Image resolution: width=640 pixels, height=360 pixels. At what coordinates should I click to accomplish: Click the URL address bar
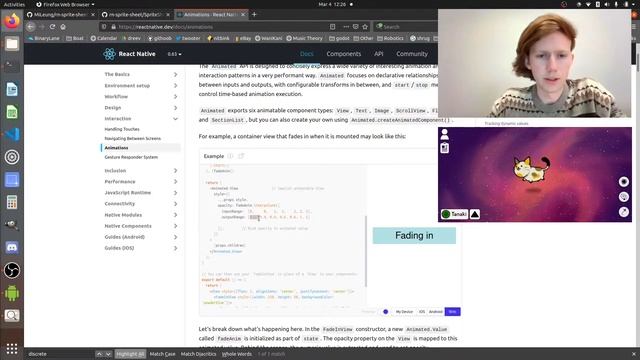tap(220, 27)
